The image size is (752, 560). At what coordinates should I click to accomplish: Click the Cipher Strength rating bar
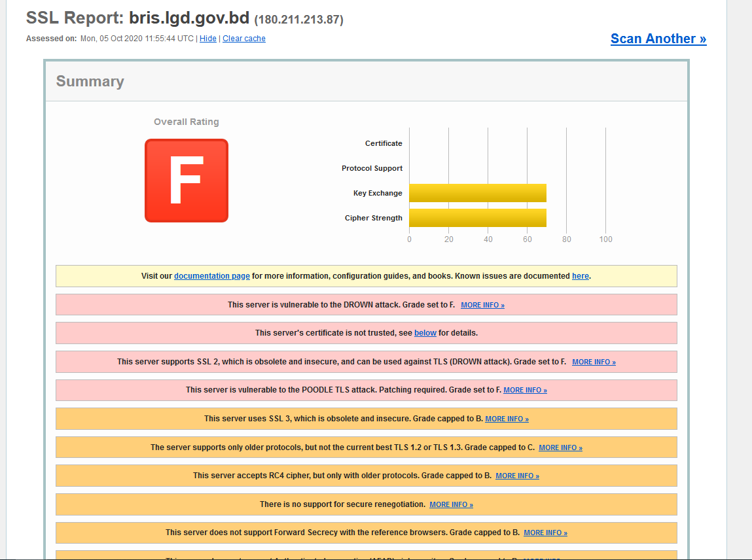coord(477,217)
